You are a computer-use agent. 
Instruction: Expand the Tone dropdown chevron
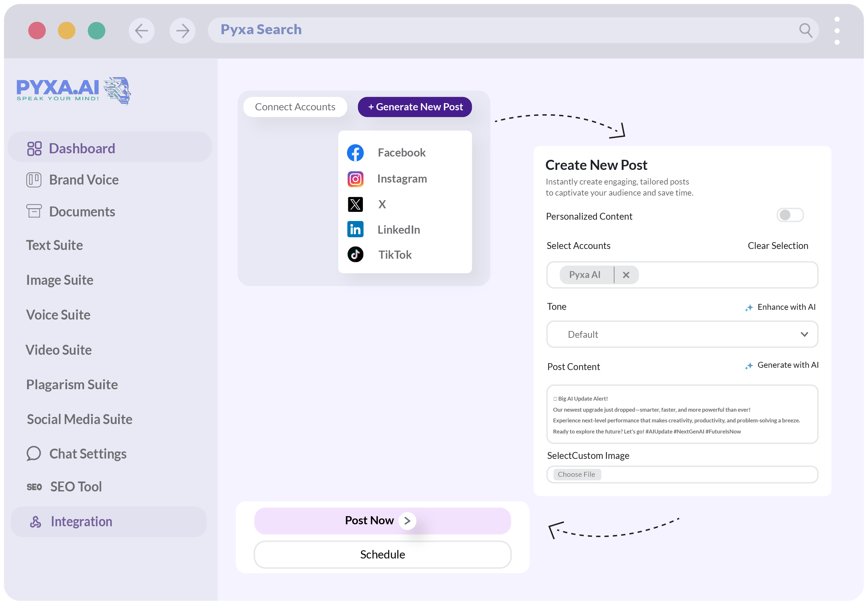click(804, 335)
